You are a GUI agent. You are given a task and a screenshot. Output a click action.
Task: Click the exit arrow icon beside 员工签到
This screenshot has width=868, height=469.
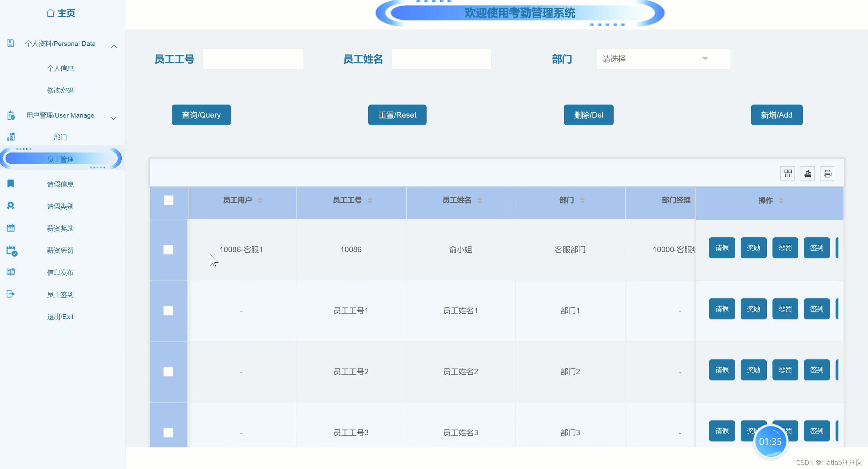[11, 294]
